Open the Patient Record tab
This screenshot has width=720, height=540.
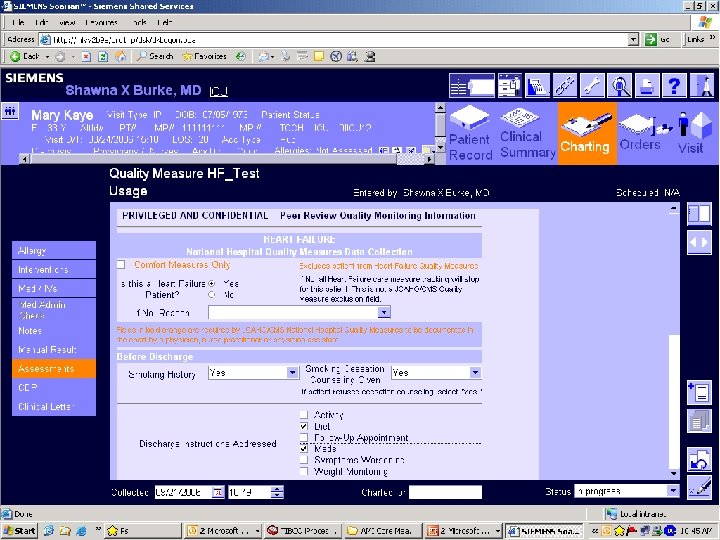(x=470, y=134)
